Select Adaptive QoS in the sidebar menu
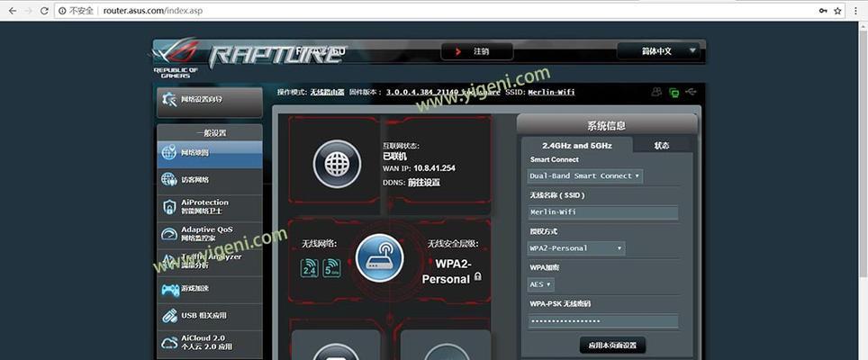 (210, 235)
